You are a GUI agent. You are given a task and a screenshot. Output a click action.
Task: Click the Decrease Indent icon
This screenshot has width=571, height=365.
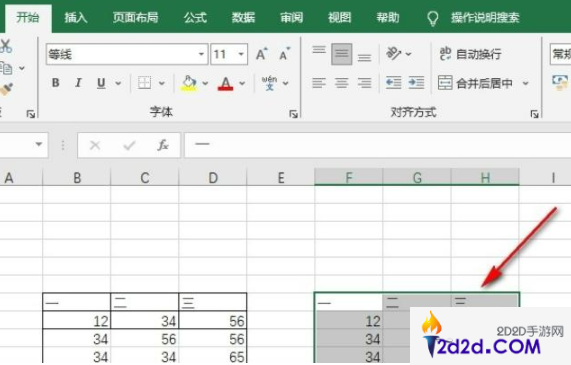(394, 83)
